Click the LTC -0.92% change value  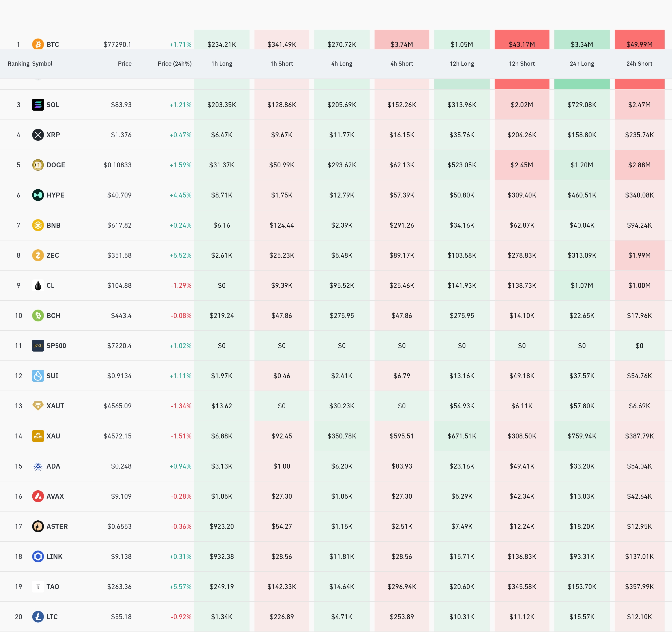[181, 616]
